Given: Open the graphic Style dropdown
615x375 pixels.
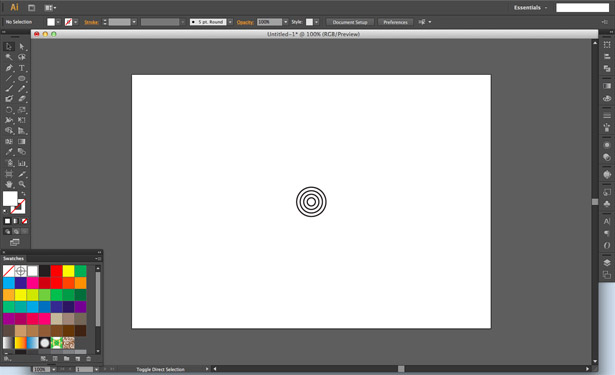Looking at the screenshot, I should tap(316, 22).
